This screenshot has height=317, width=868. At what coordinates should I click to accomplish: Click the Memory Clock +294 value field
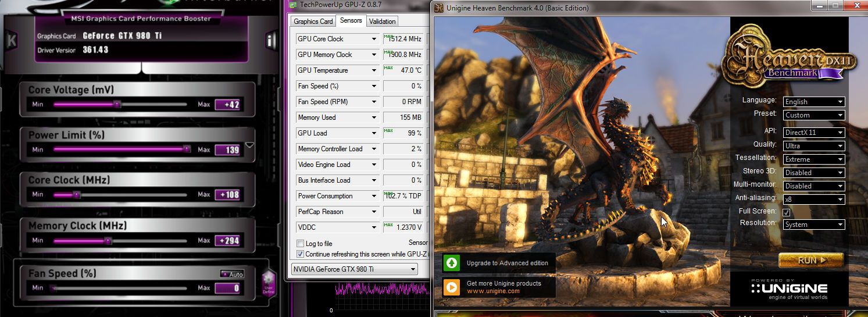(227, 240)
